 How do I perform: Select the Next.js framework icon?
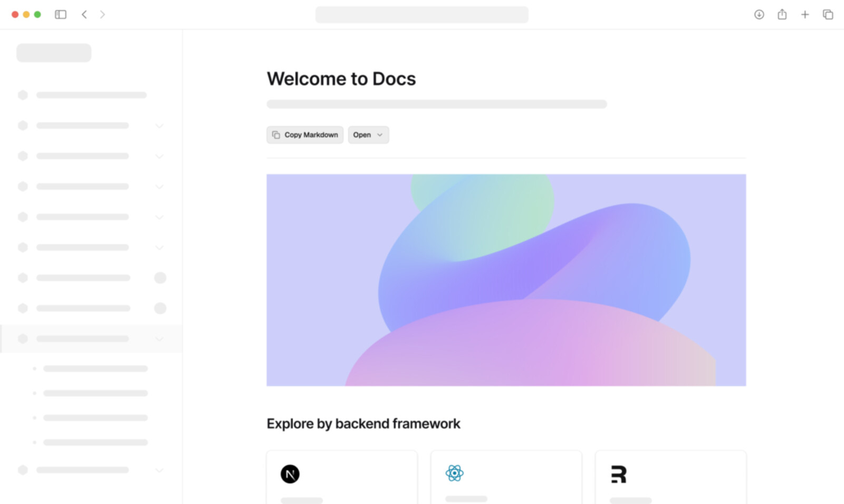(x=290, y=473)
